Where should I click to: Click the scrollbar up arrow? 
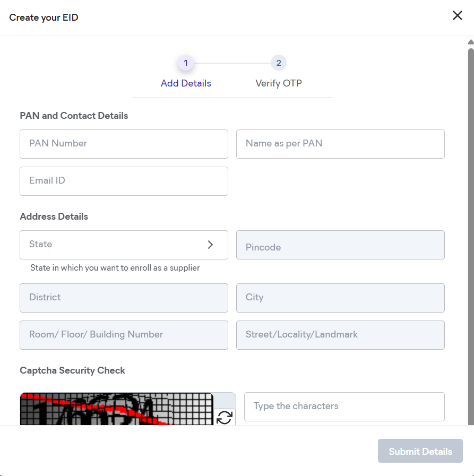coord(470,42)
